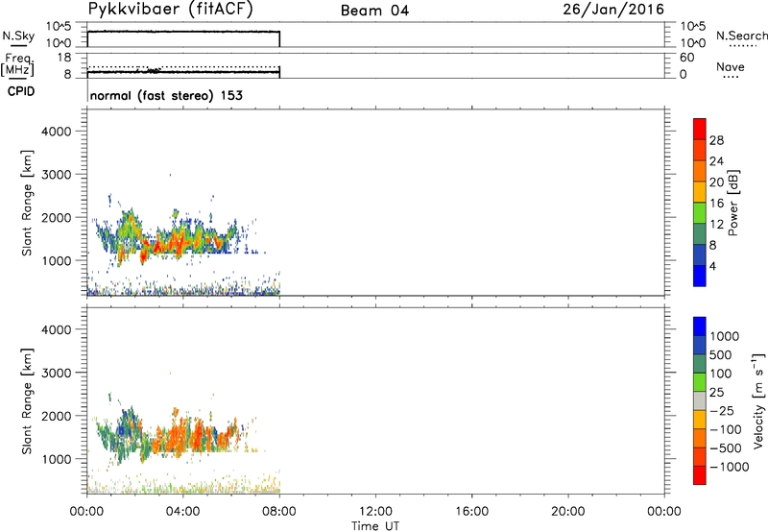Click the 'Beam 04' label
Image resolution: width=768 pixels, height=532 pixels.
pyautogui.click(x=374, y=11)
